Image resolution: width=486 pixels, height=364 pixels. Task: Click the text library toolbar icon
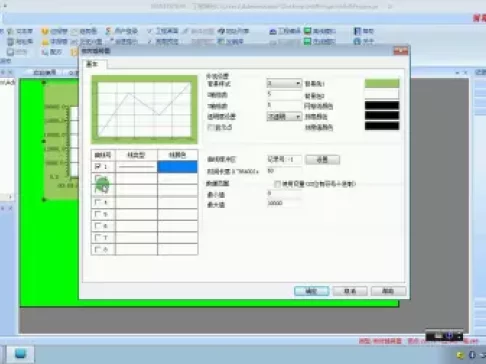11,31
